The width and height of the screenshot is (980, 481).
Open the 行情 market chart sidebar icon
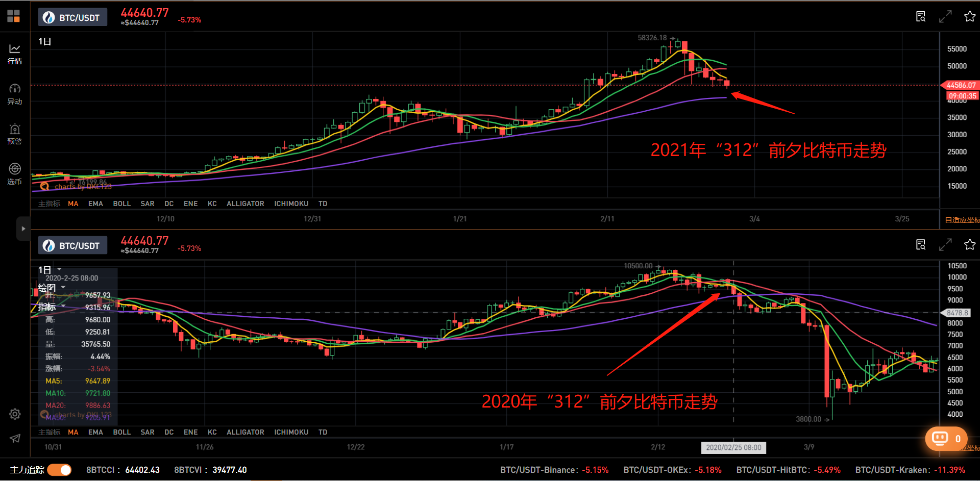coord(15,54)
